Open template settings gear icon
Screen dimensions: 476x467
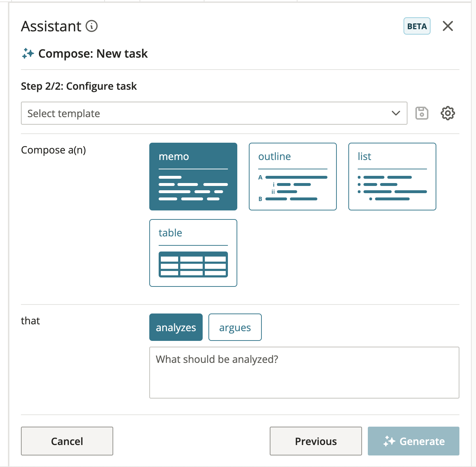pos(448,113)
